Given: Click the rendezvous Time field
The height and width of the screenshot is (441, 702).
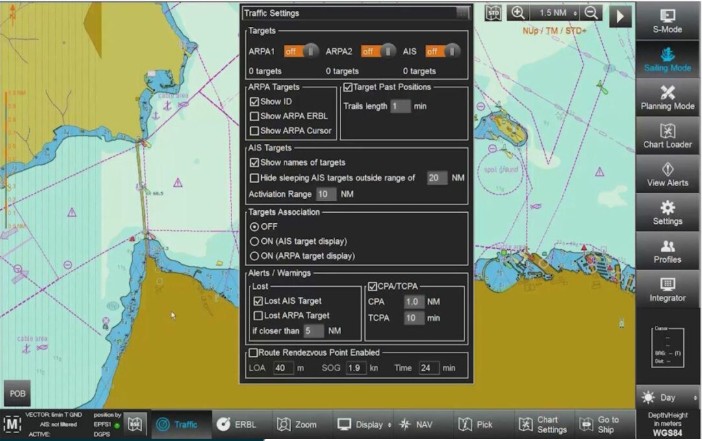Looking at the screenshot, I should point(428,368).
